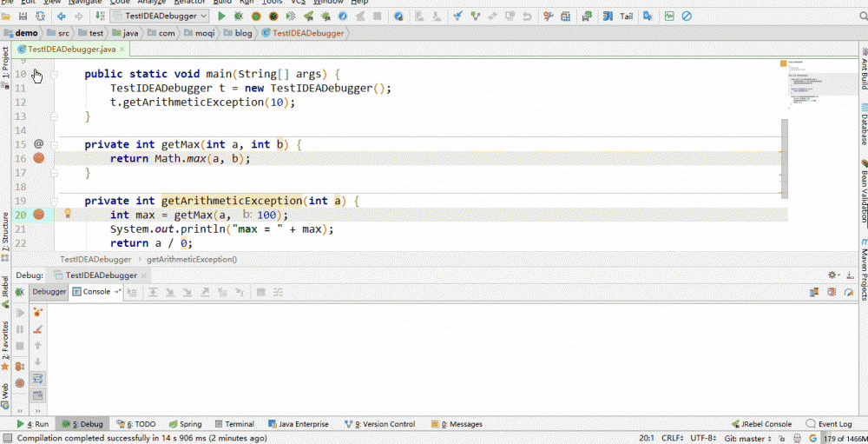The width and height of the screenshot is (868, 444).
Task: Click the Mute Breakpoints icon
Action: pos(20,381)
